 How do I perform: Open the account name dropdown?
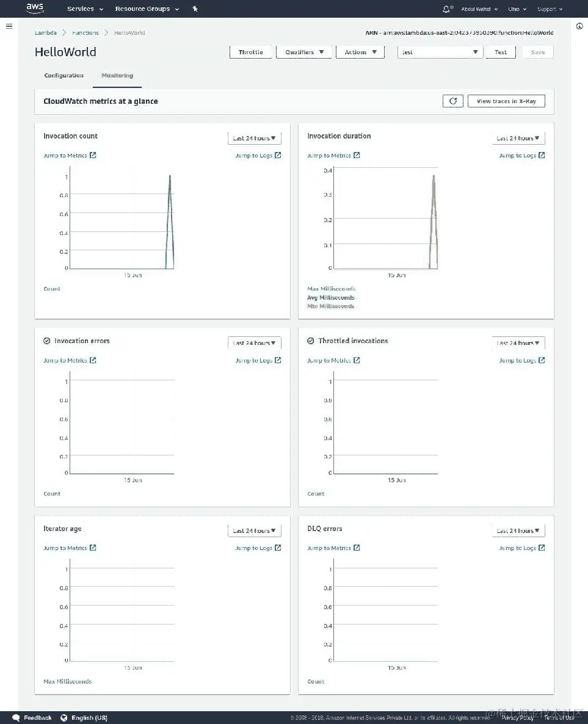pyautogui.click(x=479, y=9)
